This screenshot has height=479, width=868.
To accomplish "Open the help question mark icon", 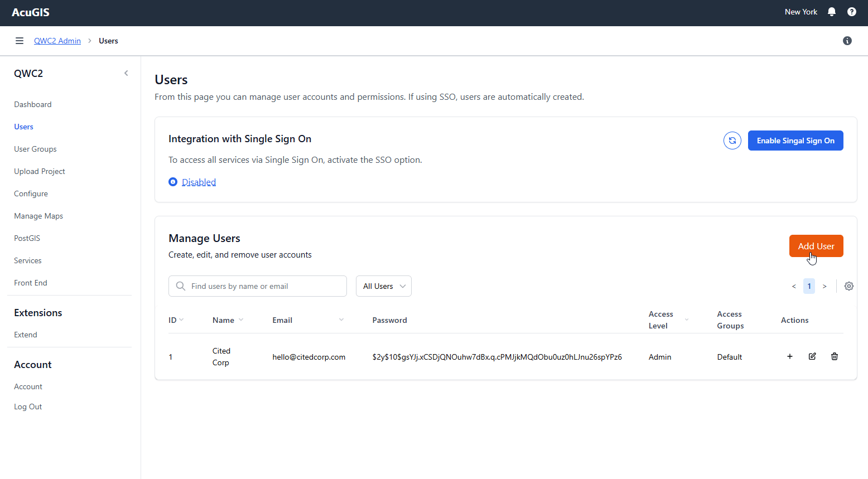I will pyautogui.click(x=851, y=12).
